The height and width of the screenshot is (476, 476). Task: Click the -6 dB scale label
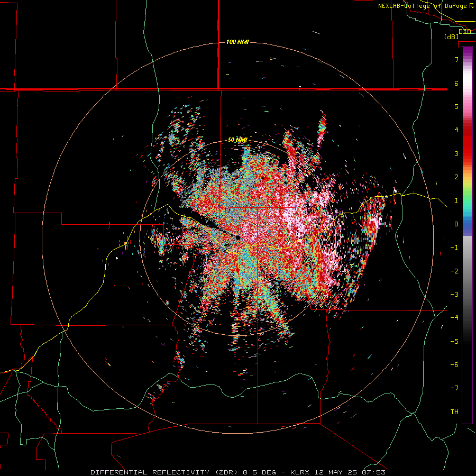454,364
